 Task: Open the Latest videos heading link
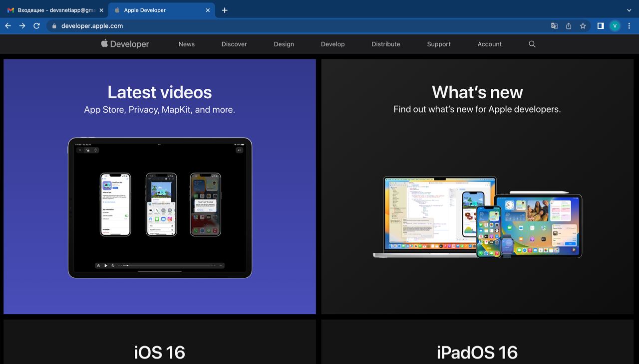(x=160, y=92)
